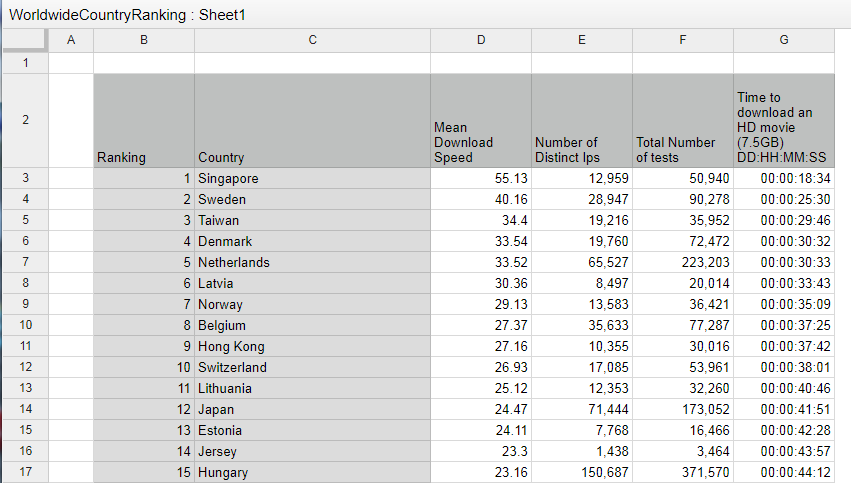Select the Norway cell
Viewport: 851px width, 483px height.
313,304
